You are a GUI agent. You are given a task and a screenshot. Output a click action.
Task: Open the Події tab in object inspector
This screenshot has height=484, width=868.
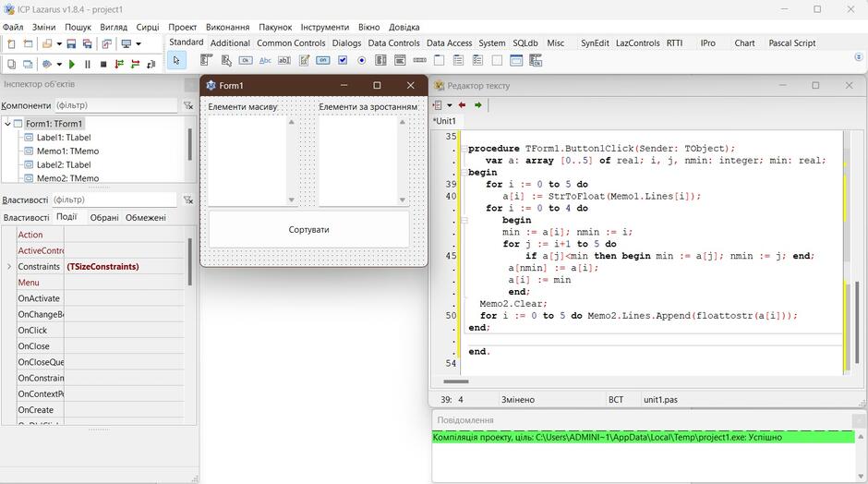pos(66,217)
